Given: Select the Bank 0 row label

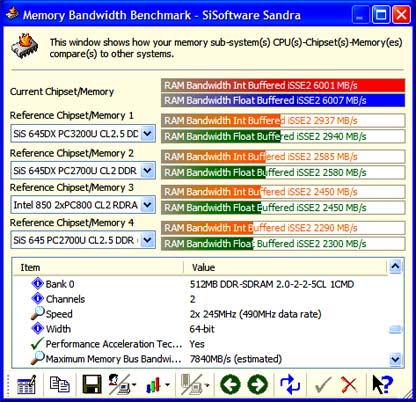Looking at the screenshot, I should tap(60, 284).
